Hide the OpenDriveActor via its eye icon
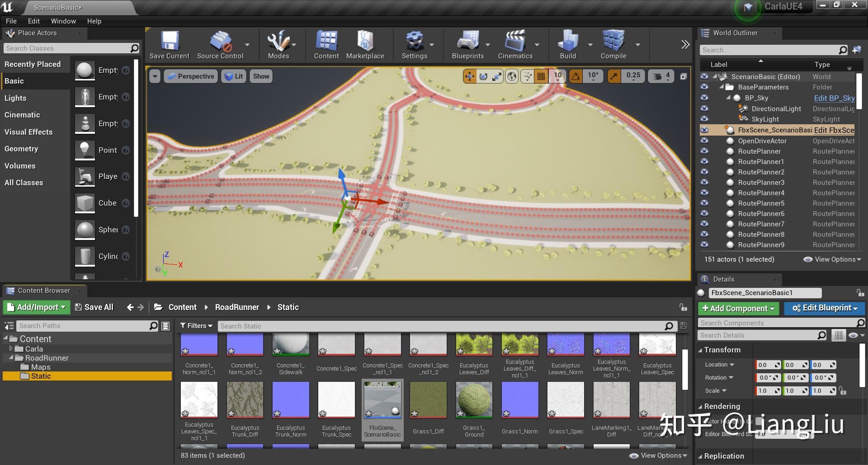The image size is (868, 465). [704, 141]
